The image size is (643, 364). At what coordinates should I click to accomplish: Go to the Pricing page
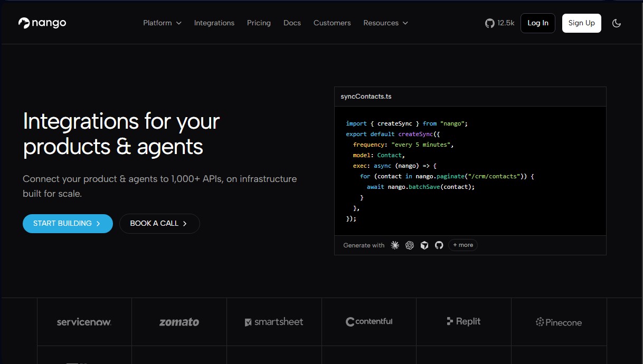(x=259, y=23)
